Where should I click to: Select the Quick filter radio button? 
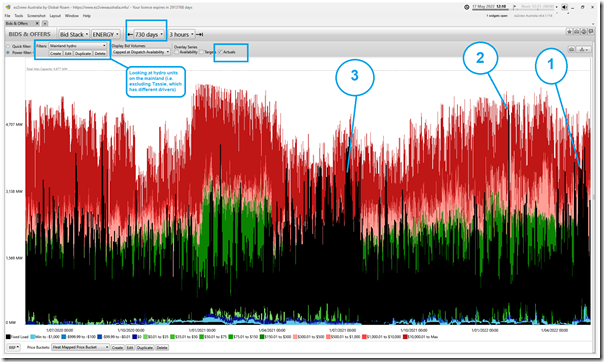coord(8,46)
